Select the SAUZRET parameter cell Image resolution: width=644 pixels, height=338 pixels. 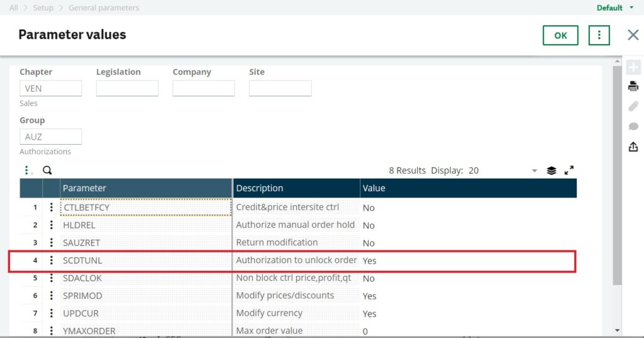tap(146, 242)
